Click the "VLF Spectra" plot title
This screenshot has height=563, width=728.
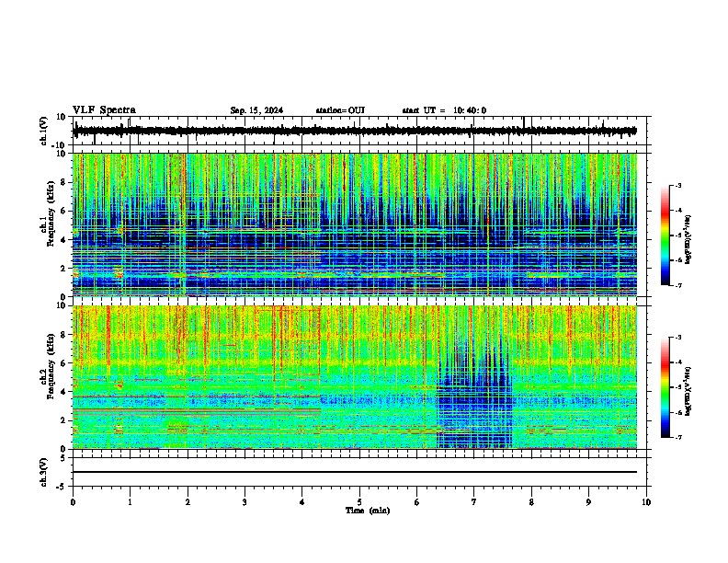pos(104,110)
